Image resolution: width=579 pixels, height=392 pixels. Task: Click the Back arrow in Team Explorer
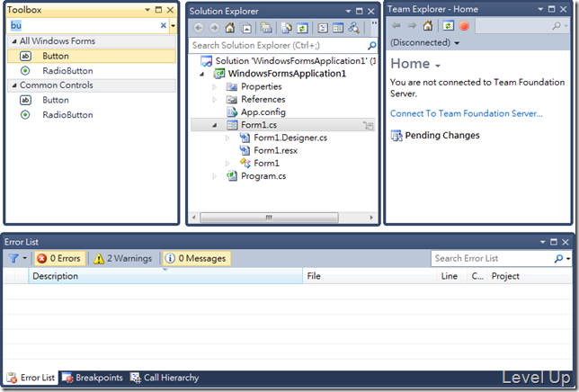(396, 25)
